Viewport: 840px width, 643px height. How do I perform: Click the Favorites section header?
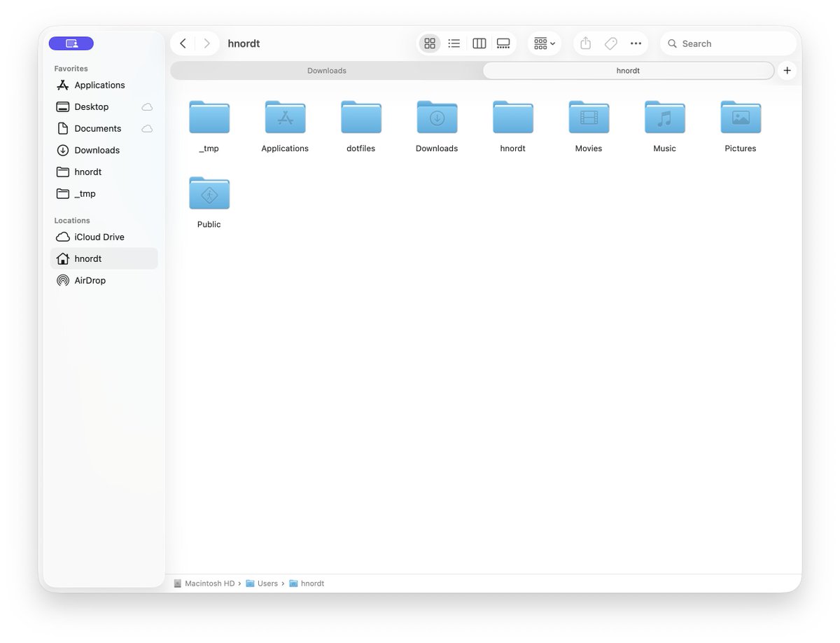point(71,69)
